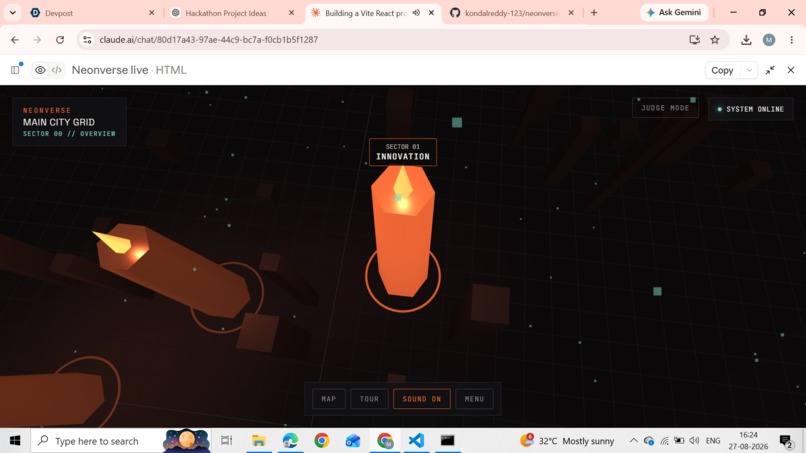Enable Judge Mode
The height and width of the screenshot is (453, 806).
click(x=665, y=108)
